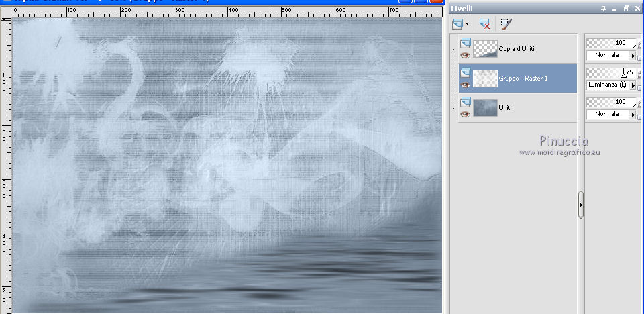Select the Gruppo - Raster 1 thumbnail

[485, 78]
